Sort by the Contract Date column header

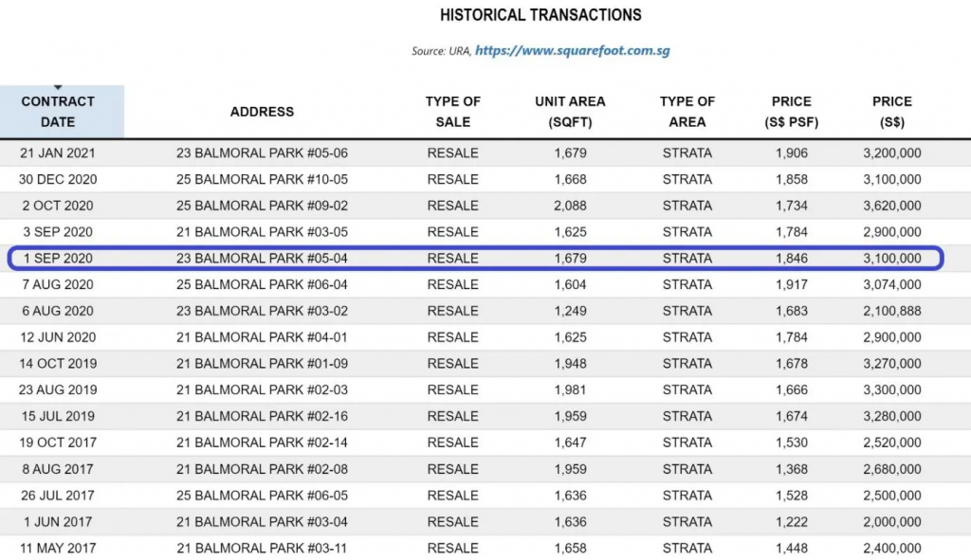(58, 112)
